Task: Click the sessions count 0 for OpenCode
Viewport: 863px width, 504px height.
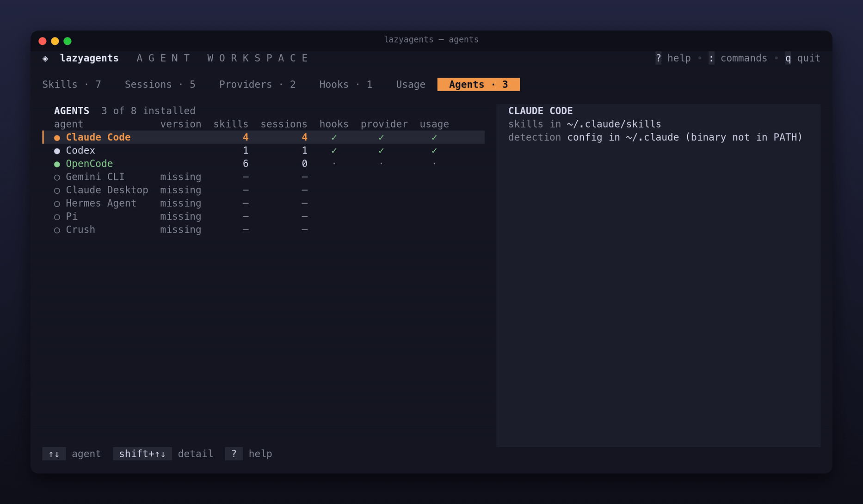Action: coord(304,164)
